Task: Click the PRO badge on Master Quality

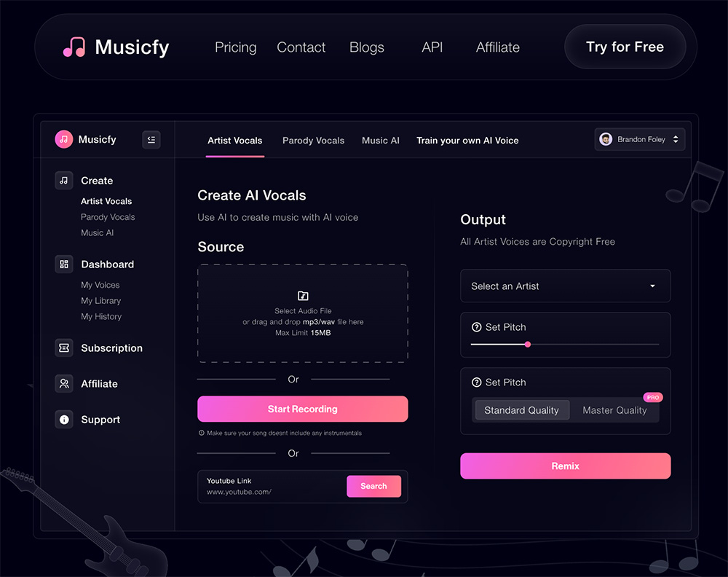Action: [x=653, y=397]
